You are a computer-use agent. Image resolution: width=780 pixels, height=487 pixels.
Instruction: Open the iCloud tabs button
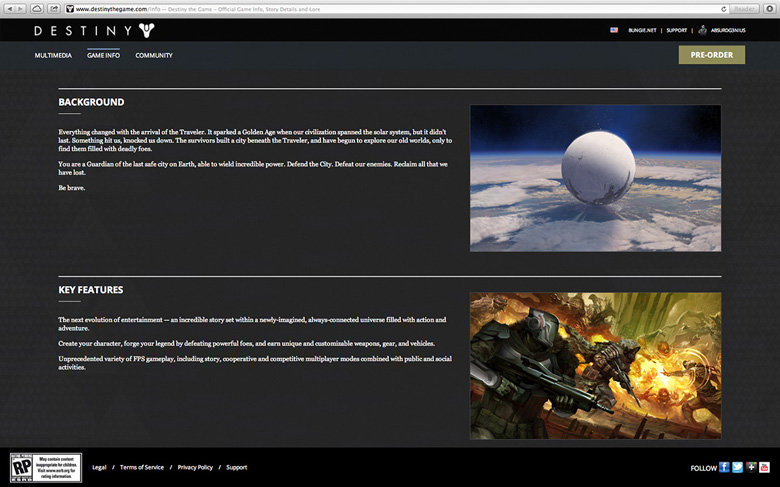(37, 8)
